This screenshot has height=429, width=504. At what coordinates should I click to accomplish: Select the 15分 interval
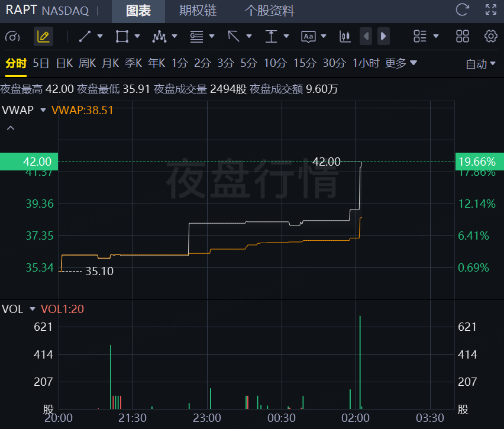tap(305, 63)
